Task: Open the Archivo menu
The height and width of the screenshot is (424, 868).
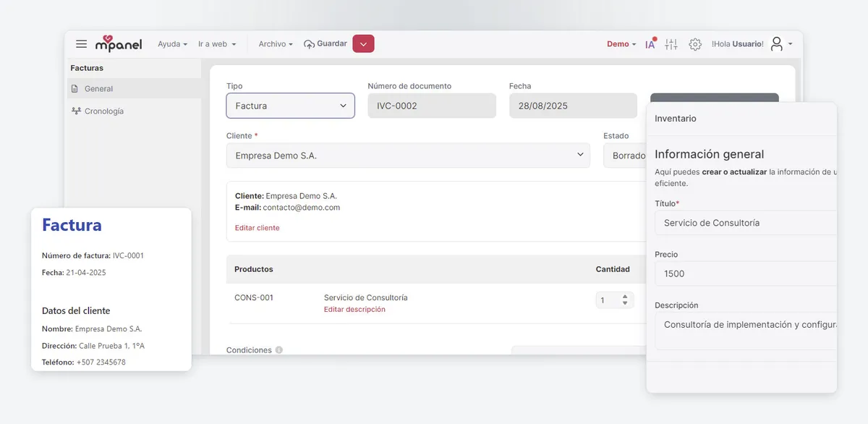Action: [x=276, y=44]
